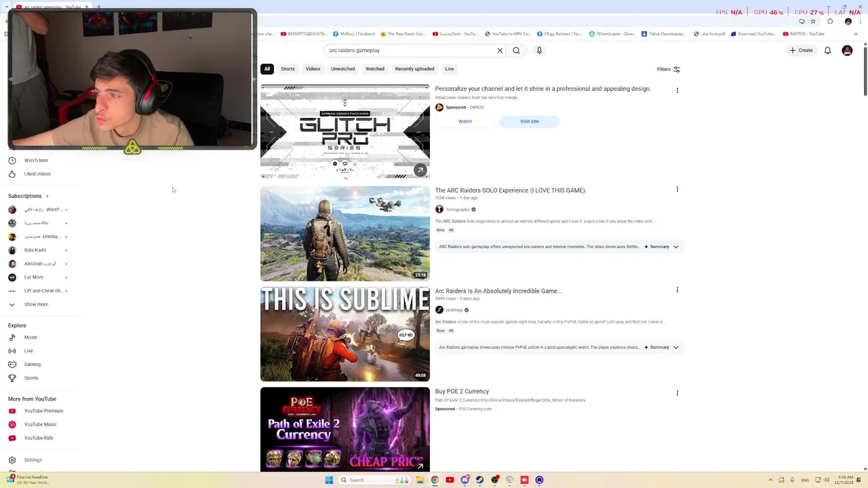Open more options for the ARC Raiders SOLO video

click(x=677, y=189)
